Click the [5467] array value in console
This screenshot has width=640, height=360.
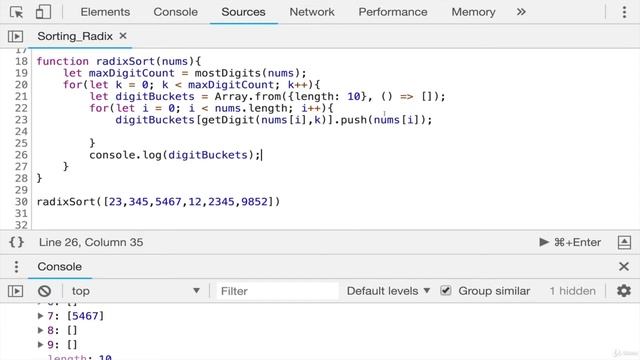point(85,316)
